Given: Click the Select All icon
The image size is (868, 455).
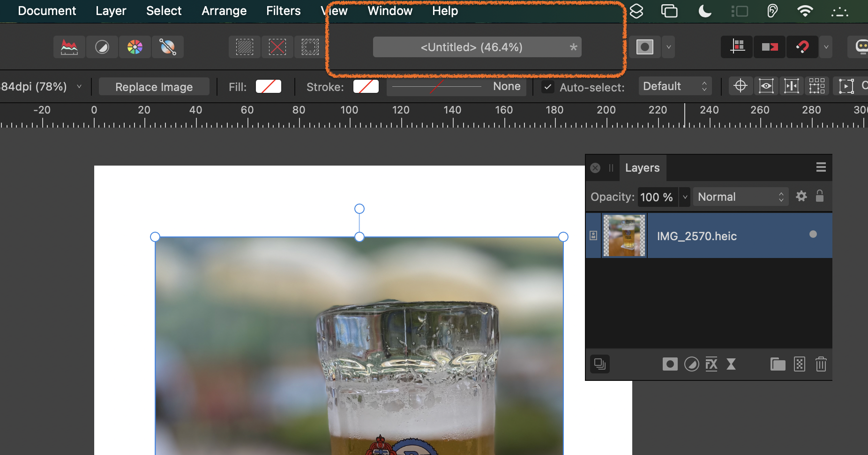Looking at the screenshot, I should [245, 47].
